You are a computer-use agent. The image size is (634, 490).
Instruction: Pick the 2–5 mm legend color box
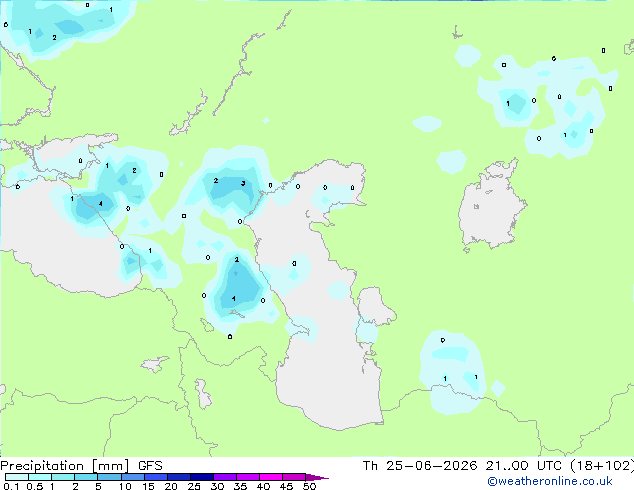(x=86, y=477)
